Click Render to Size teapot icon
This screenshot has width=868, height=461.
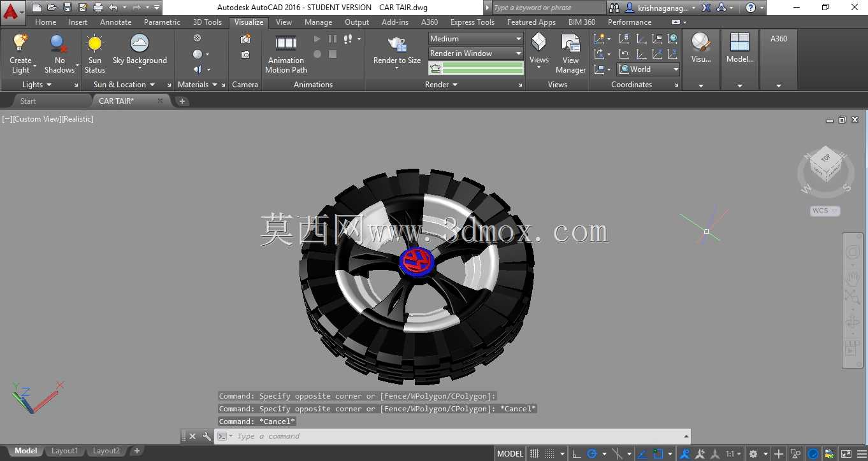click(x=397, y=45)
